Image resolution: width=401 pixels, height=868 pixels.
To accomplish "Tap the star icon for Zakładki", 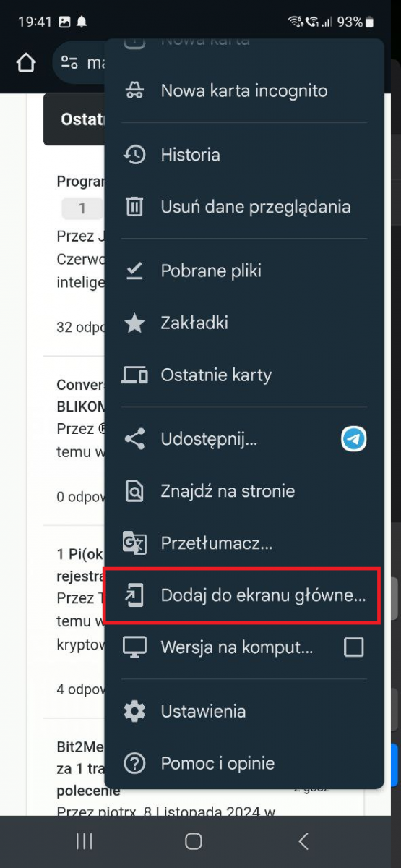I will click(x=134, y=323).
